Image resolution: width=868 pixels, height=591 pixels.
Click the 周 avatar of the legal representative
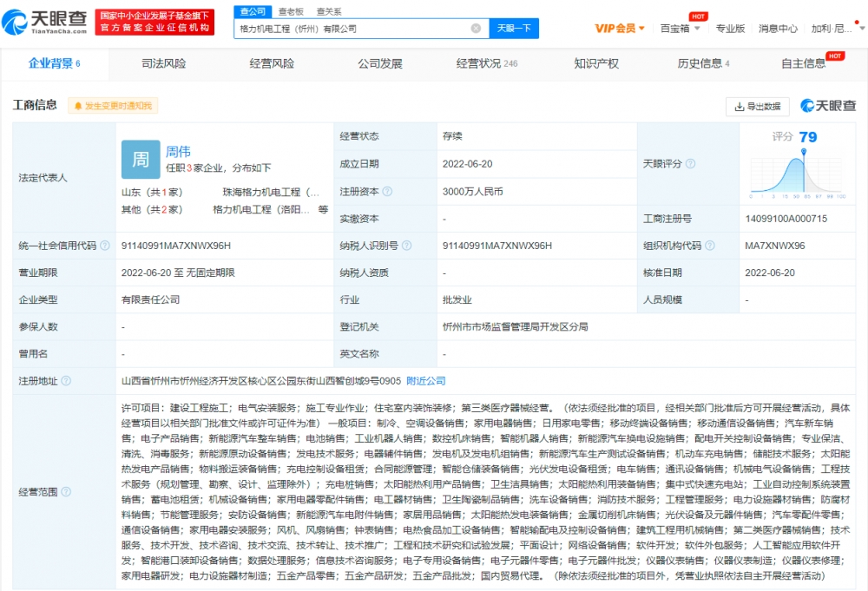pyautogui.click(x=141, y=160)
